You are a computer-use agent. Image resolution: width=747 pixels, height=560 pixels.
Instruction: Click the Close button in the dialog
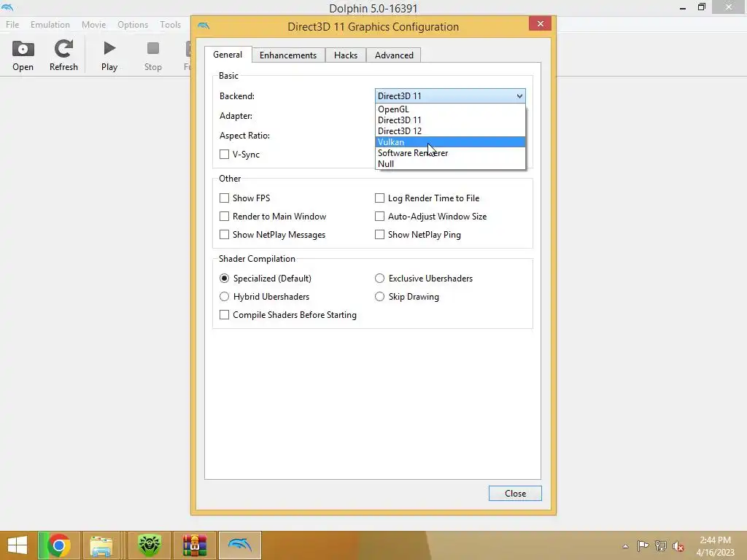pos(515,494)
